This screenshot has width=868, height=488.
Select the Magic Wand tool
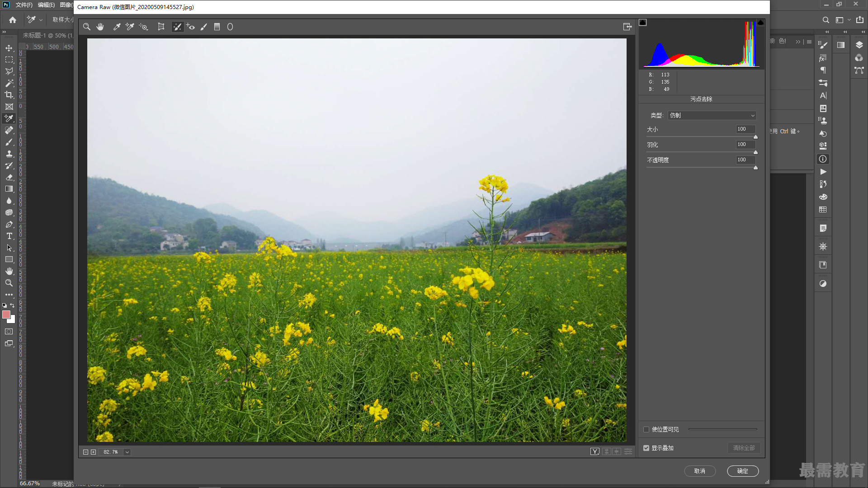(9, 83)
